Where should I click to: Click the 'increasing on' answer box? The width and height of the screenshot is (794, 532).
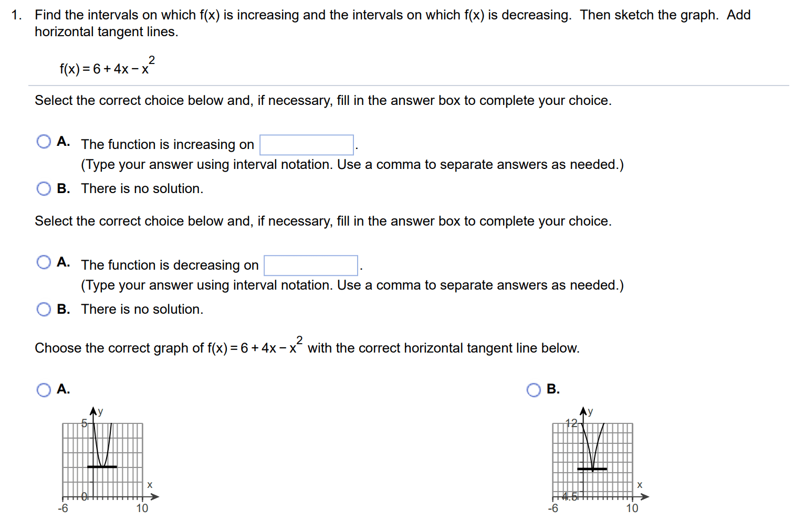click(x=307, y=145)
